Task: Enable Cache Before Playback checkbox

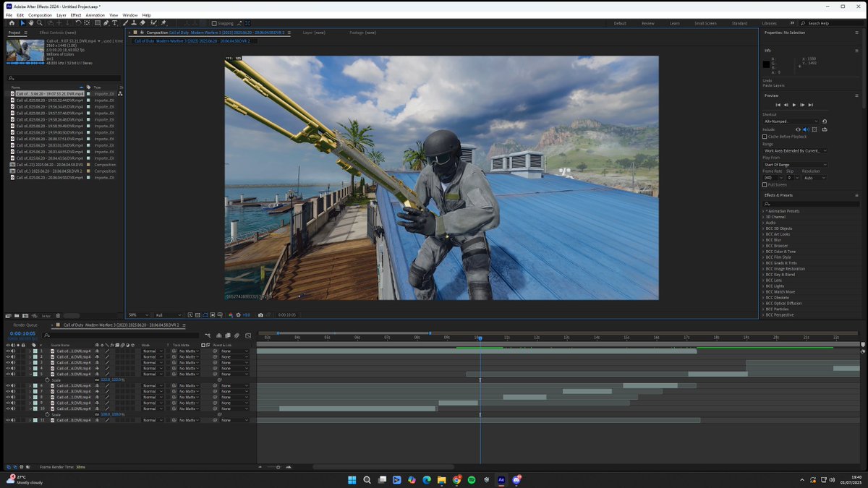Action: pyautogui.click(x=765, y=137)
